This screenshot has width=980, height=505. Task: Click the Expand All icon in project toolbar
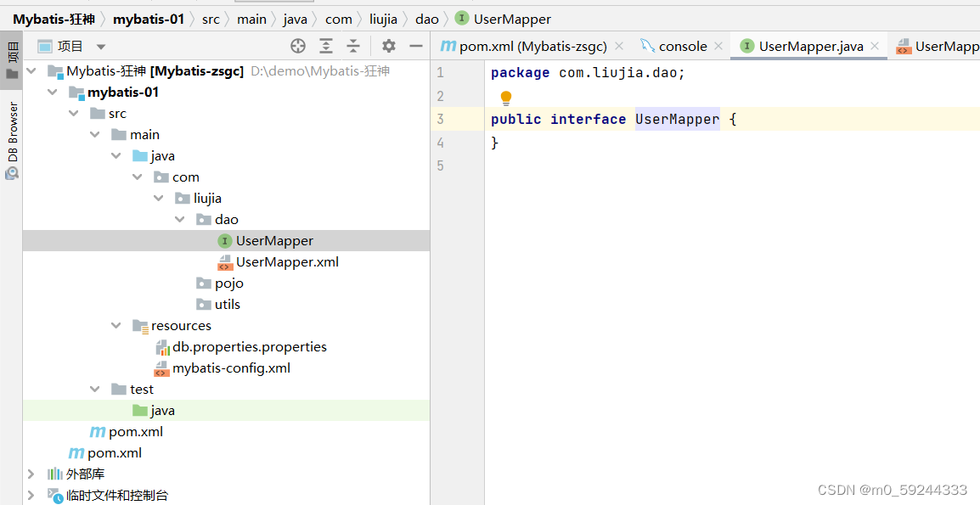coord(325,46)
